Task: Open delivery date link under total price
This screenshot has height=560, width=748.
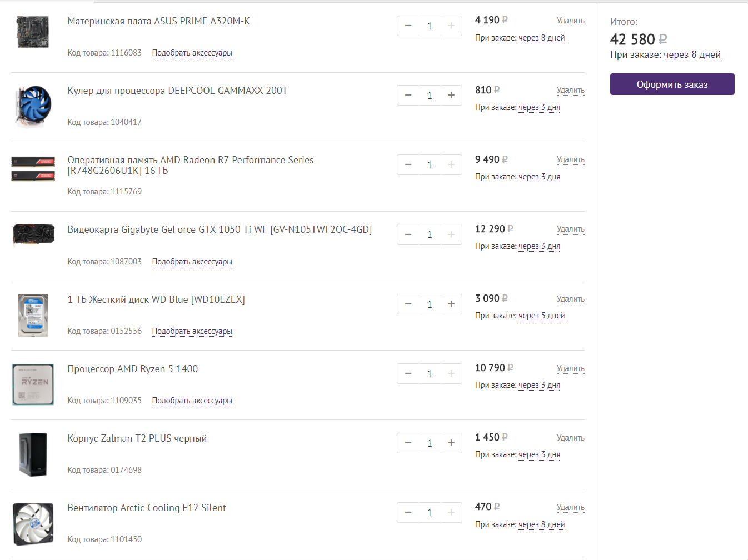Action: point(692,54)
